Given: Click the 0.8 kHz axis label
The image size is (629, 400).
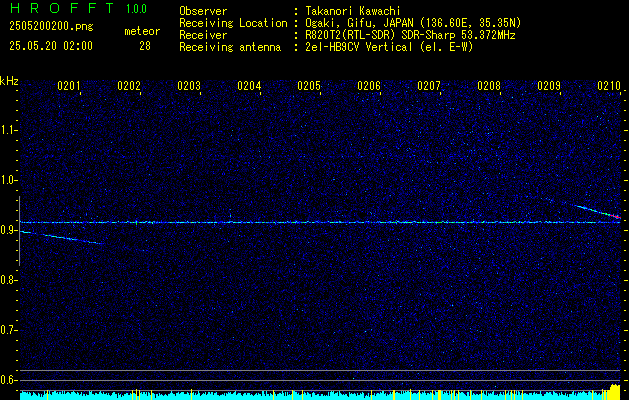Looking at the screenshot, I should coord(8,280).
